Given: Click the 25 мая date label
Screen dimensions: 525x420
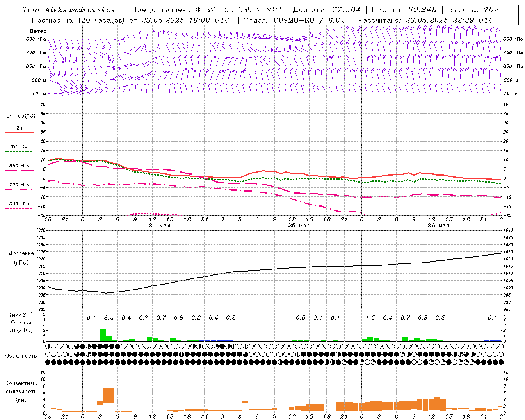Looking at the screenshot, I should click(299, 226).
